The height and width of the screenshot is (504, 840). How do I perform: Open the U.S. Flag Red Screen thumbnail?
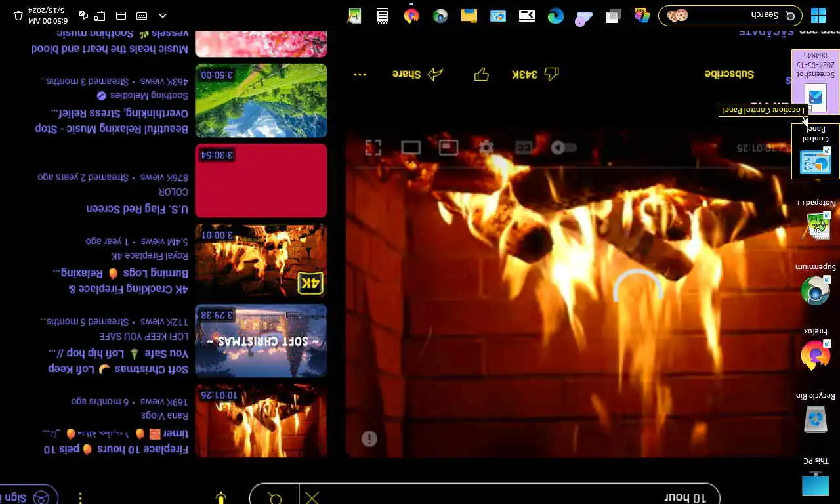click(x=261, y=180)
